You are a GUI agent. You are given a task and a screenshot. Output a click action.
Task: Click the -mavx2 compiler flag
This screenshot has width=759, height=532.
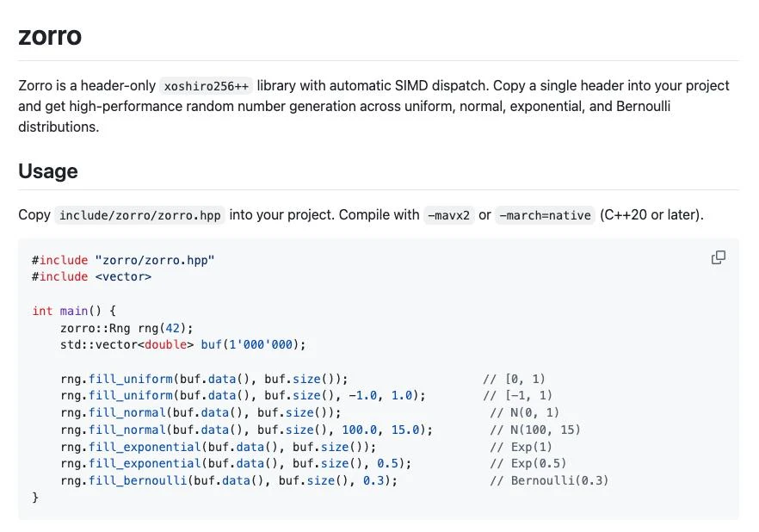click(448, 215)
